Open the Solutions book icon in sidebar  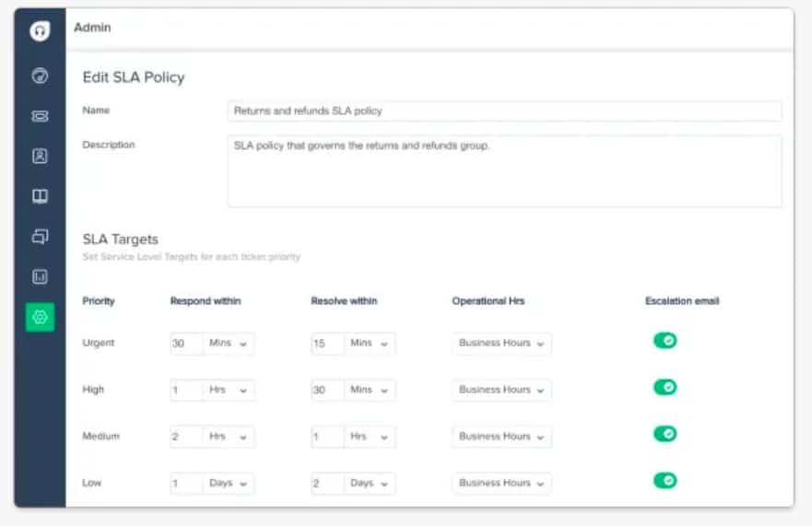tap(40, 196)
